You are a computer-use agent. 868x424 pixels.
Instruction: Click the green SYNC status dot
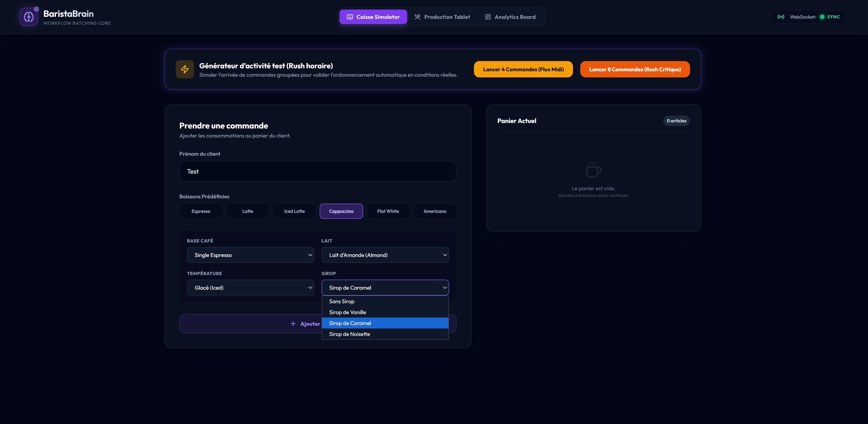[822, 17]
